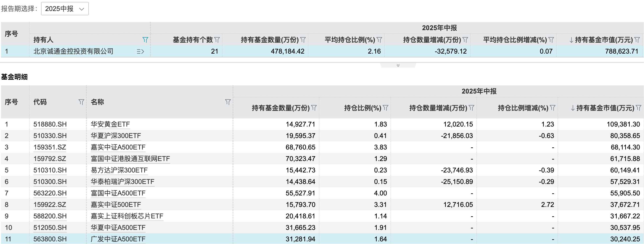Viewport: 644px width, 244px height.
Task: Filter the top 持有基金数量(万份) column
Action: [x=303, y=40]
